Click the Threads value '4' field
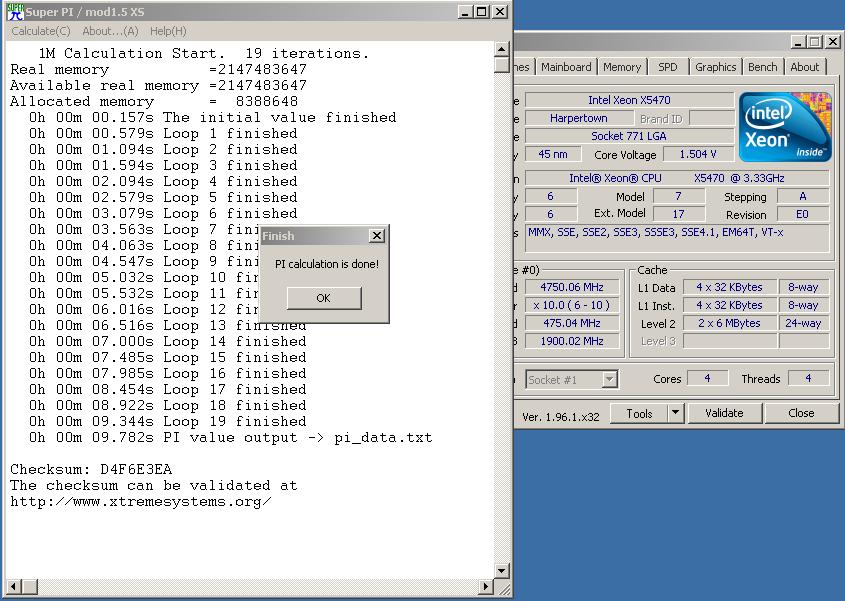This screenshot has width=845, height=601. pyautogui.click(x=808, y=378)
